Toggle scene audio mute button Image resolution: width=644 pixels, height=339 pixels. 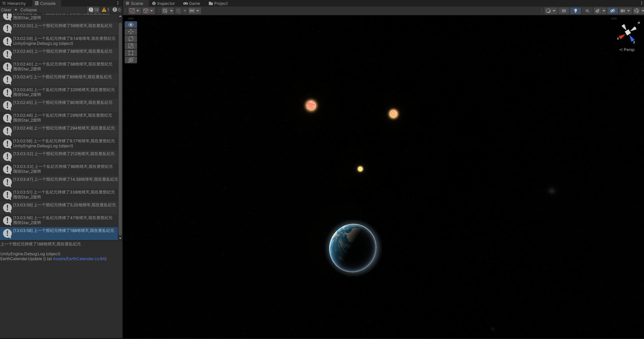[587, 11]
